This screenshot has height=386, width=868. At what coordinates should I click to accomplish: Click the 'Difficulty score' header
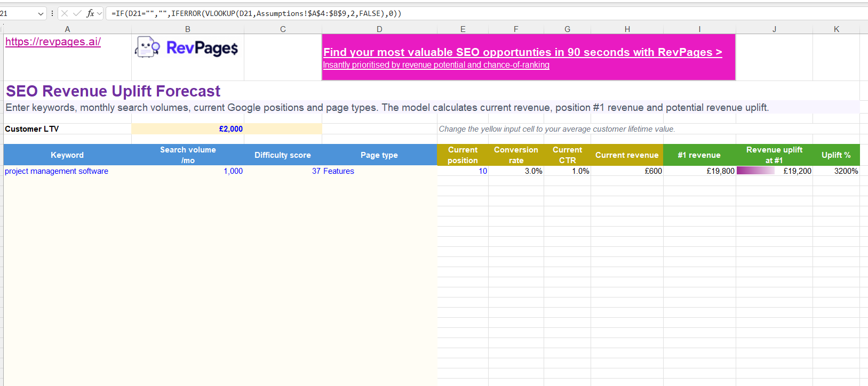click(283, 155)
